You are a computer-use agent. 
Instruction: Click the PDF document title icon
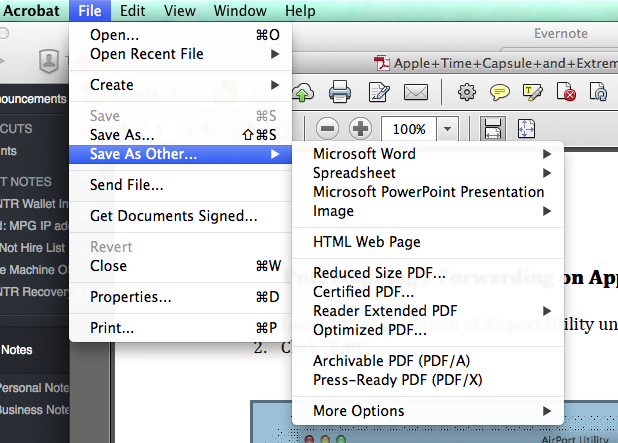(x=382, y=63)
